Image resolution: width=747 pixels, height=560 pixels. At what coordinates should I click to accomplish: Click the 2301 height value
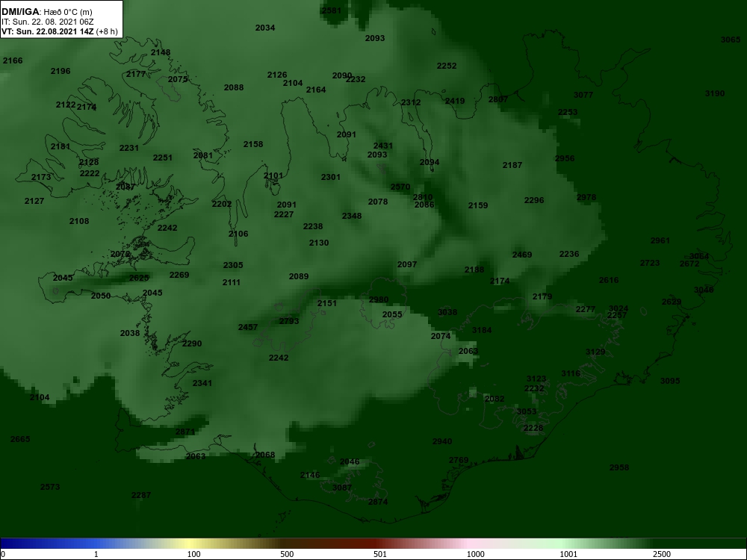(x=331, y=177)
